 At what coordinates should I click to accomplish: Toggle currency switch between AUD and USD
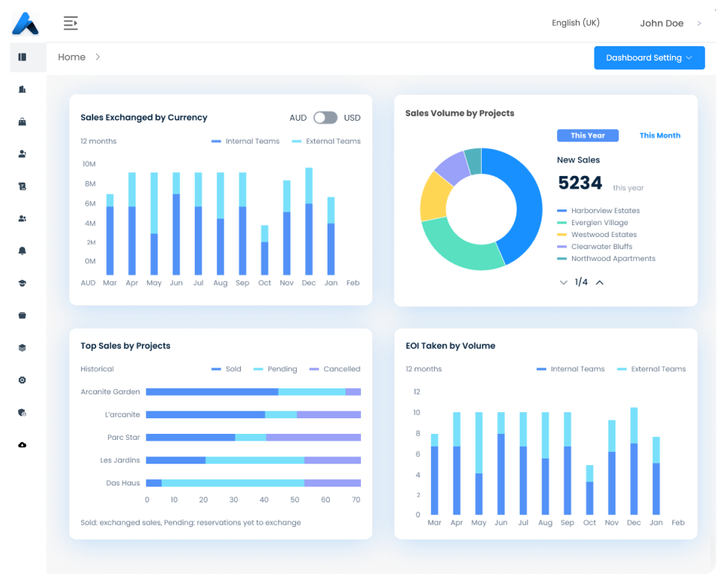pyautogui.click(x=325, y=118)
